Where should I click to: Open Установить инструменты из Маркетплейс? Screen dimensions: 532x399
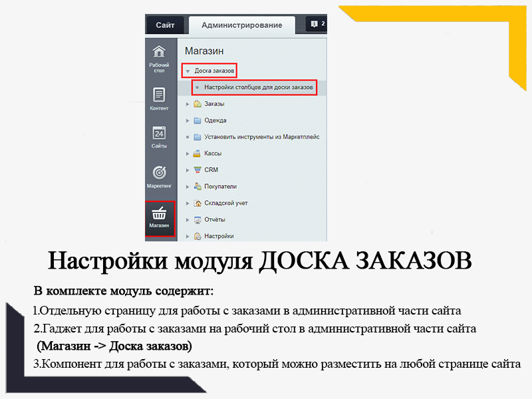[261, 137]
